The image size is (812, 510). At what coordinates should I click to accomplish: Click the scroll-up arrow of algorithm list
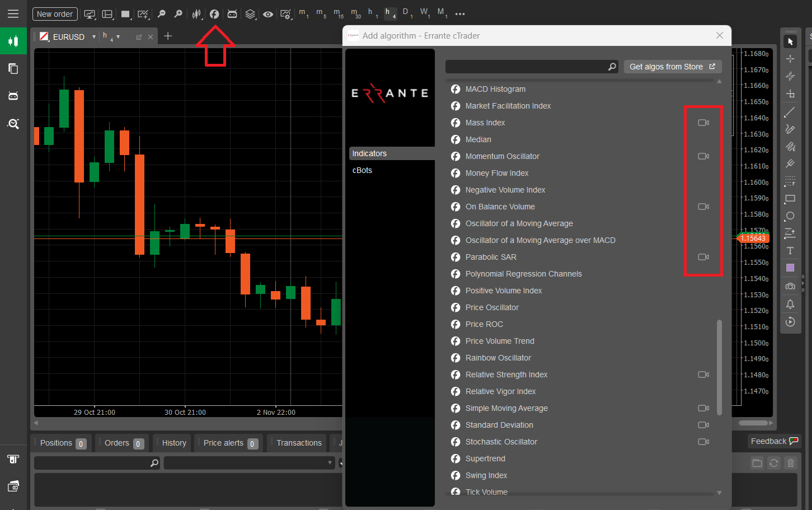click(719, 81)
